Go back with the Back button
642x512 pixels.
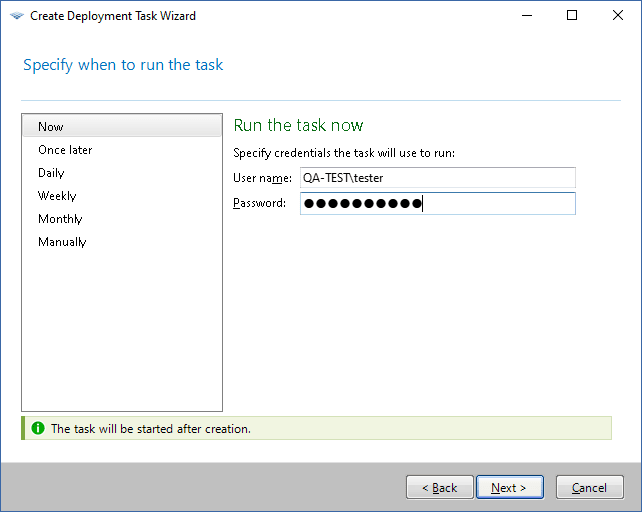(439, 488)
